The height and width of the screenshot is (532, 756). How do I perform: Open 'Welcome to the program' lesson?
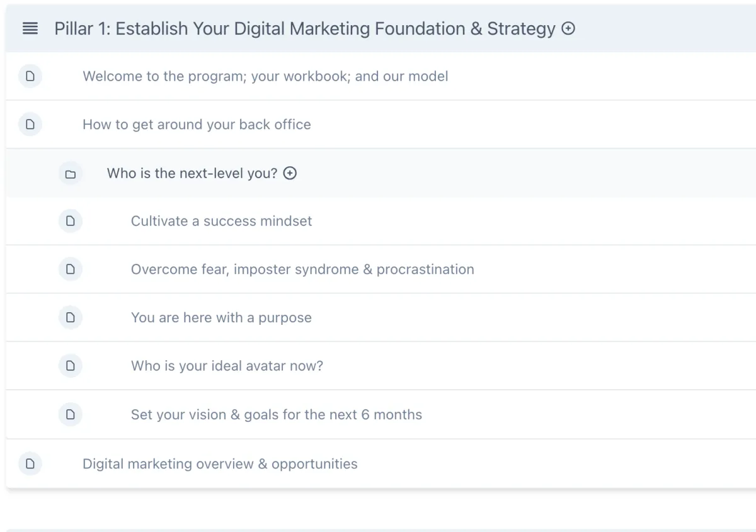click(x=265, y=77)
